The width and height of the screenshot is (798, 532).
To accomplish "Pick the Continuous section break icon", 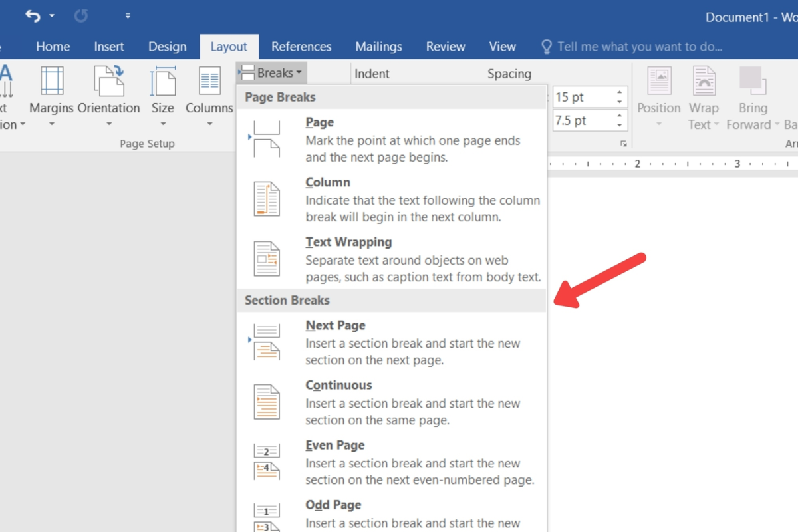I will [267, 402].
